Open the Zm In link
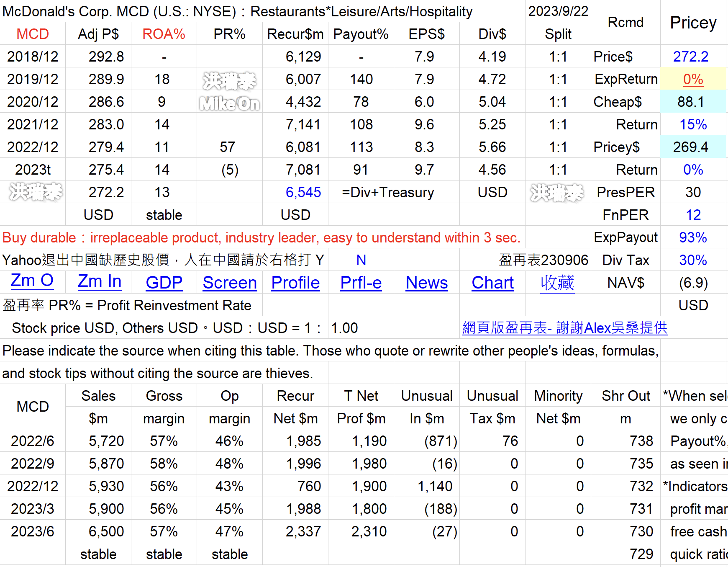This screenshot has height=567, width=728. point(100,281)
